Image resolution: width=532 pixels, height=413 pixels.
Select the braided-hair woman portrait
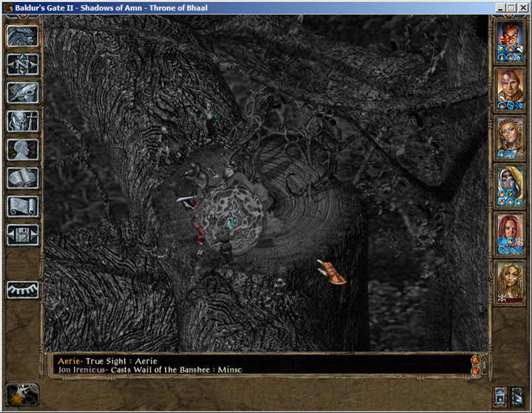click(510, 138)
